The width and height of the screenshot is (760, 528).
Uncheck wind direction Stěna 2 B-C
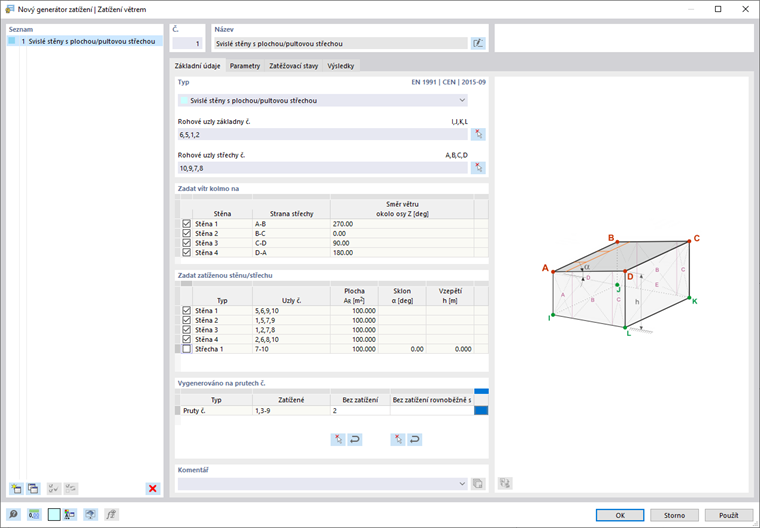[187, 233]
